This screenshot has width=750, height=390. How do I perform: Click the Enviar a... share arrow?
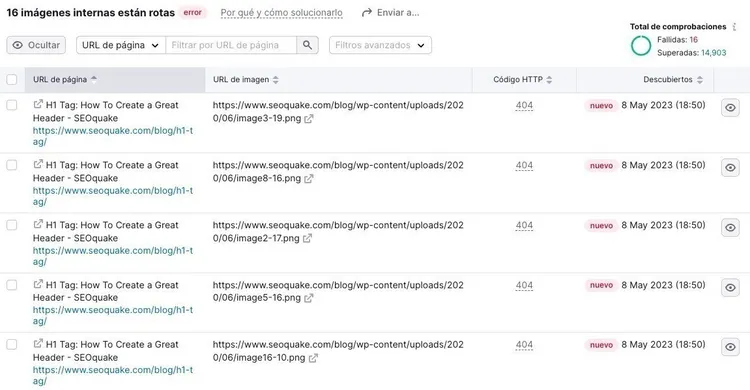pyautogui.click(x=366, y=13)
